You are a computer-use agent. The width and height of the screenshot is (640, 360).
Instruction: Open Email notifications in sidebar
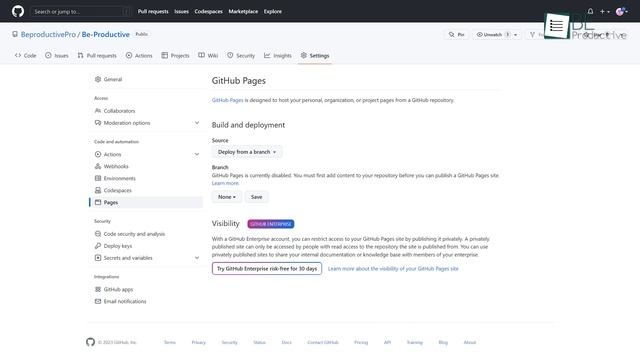[146, 301]
